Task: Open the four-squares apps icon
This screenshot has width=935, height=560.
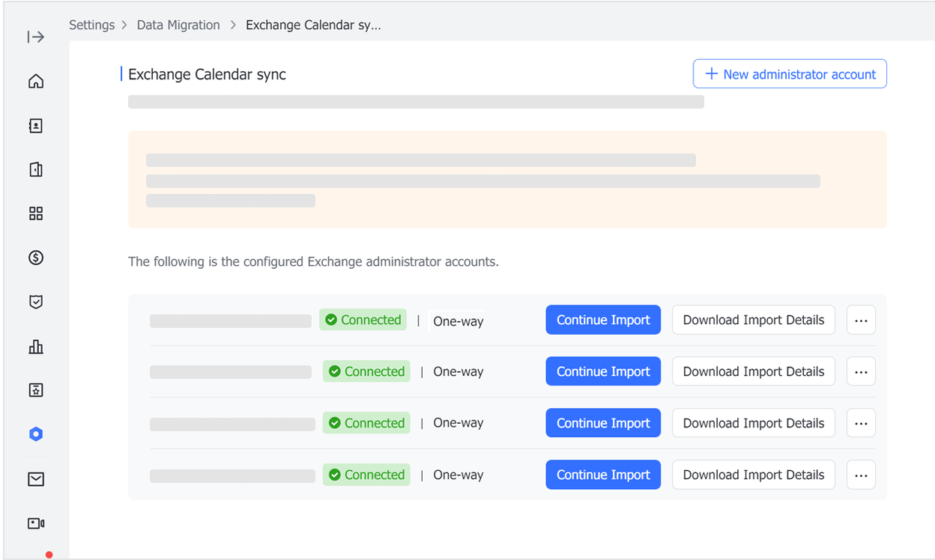Action: (35, 214)
